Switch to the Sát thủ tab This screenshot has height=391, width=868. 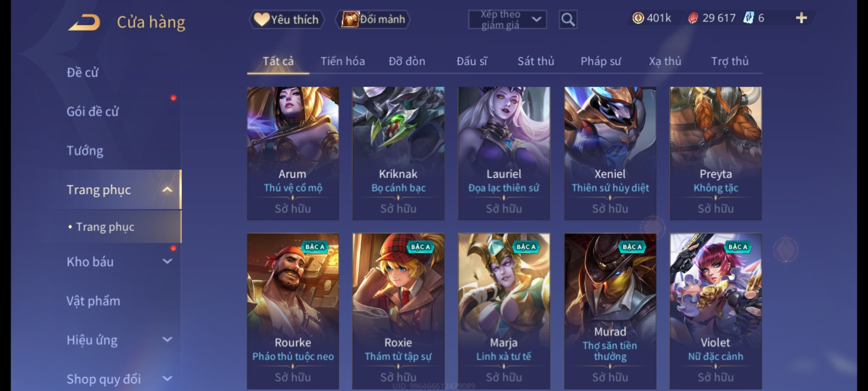pos(536,61)
